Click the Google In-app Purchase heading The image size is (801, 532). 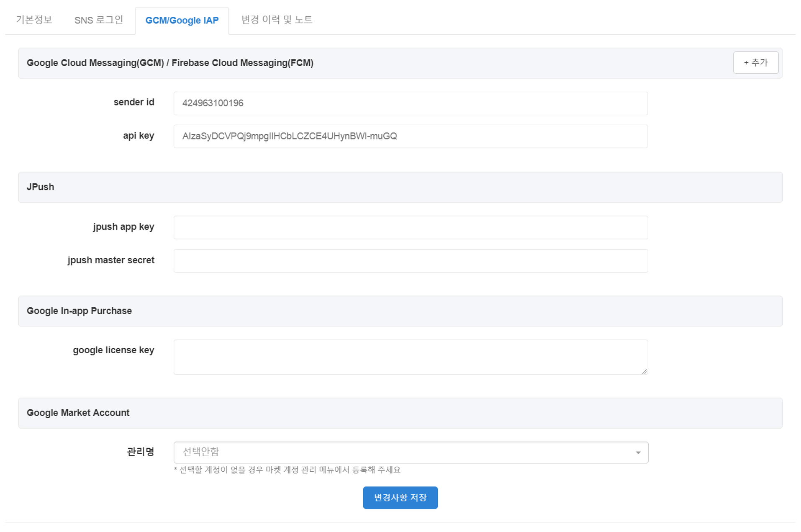click(x=79, y=311)
